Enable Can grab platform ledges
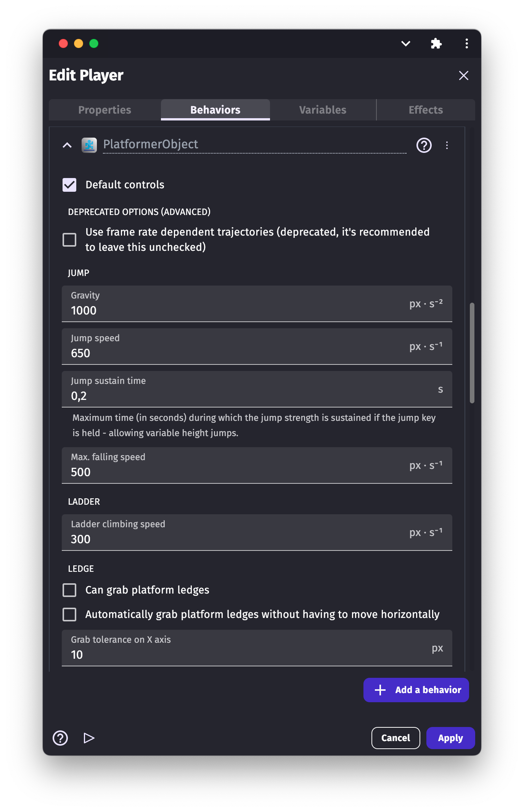This screenshot has width=524, height=812. pyautogui.click(x=69, y=590)
